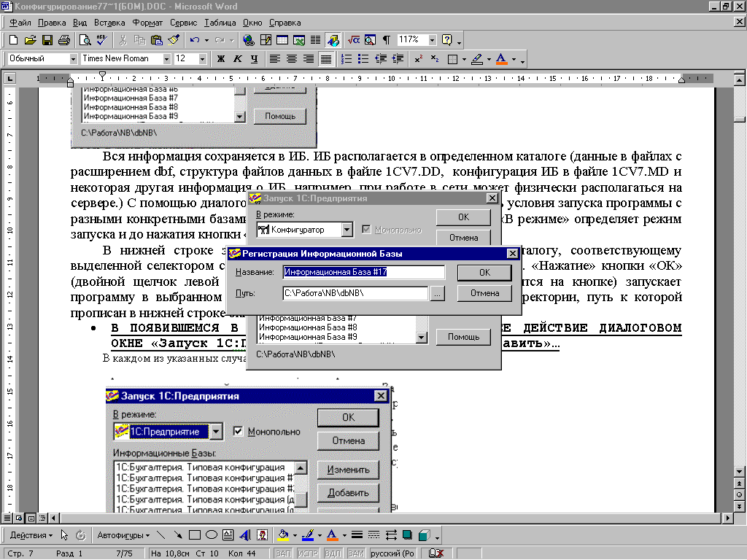Image resolution: width=747 pixels, height=560 pixels.
Task: Insert WordArt with the slanted A icon
Action: (245, 535)
